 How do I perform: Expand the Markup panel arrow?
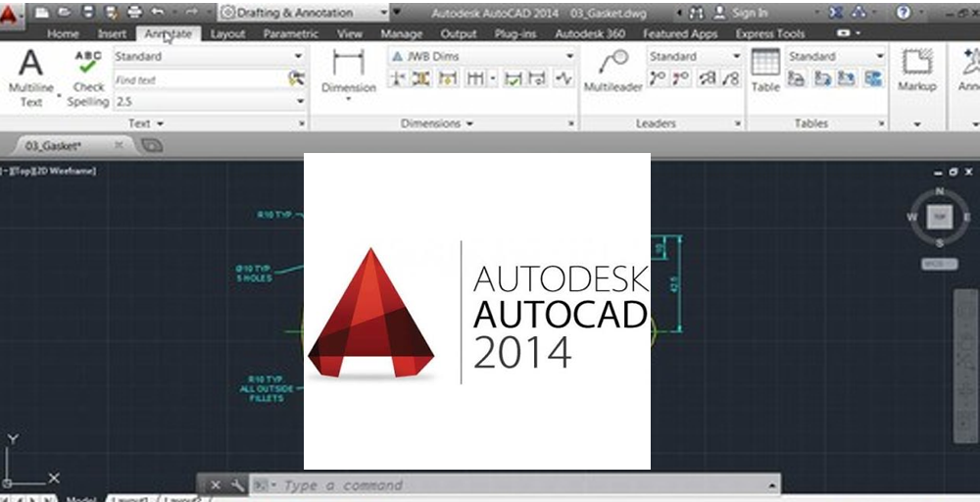pyautogui.click(x=917, y=124)
